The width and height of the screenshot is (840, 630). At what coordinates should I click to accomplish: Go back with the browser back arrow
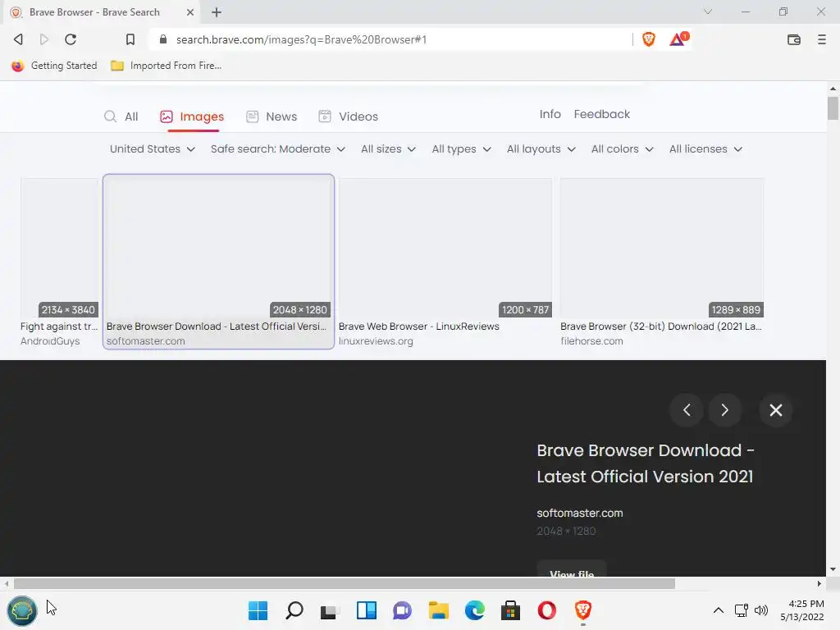tap(18, 39)
